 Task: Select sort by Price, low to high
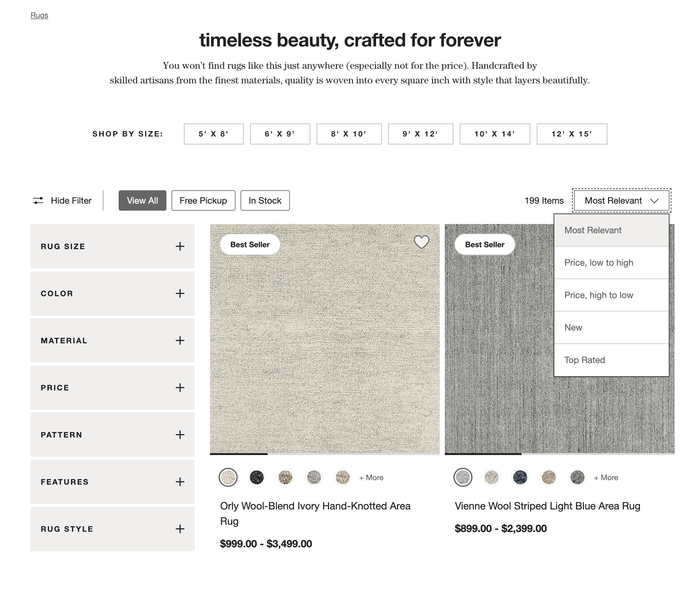coord(598,263)
